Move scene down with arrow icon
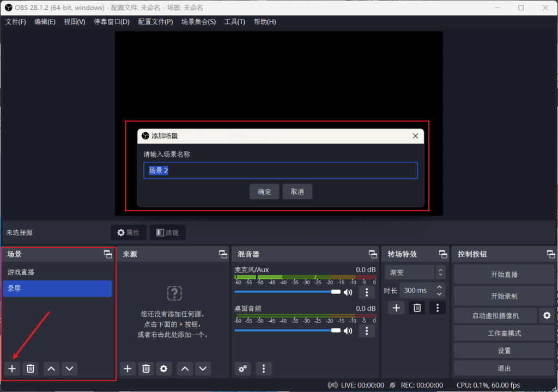The height and width of the screenshot is (392, 558). pyautogui.click(x=69, y=369)
